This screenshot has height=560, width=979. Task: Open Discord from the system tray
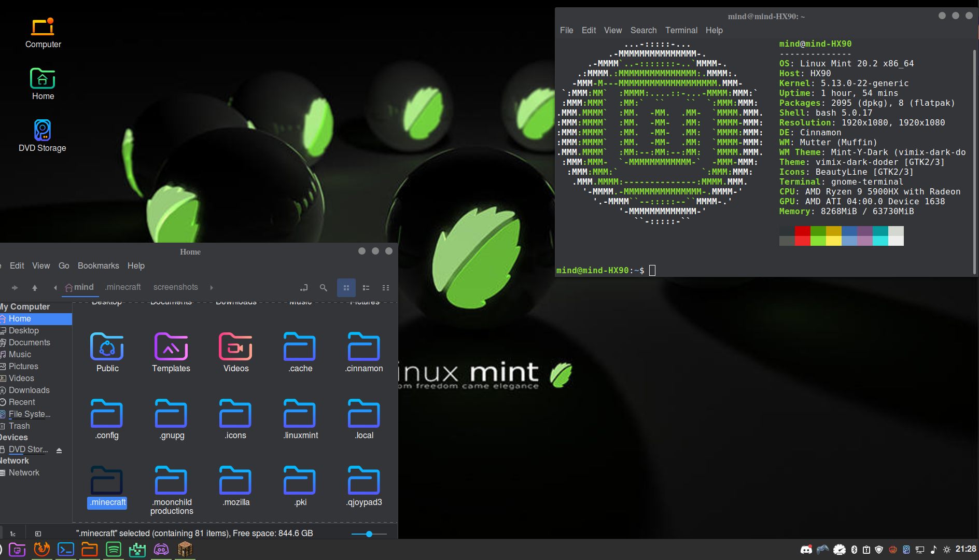coord(807,550)
